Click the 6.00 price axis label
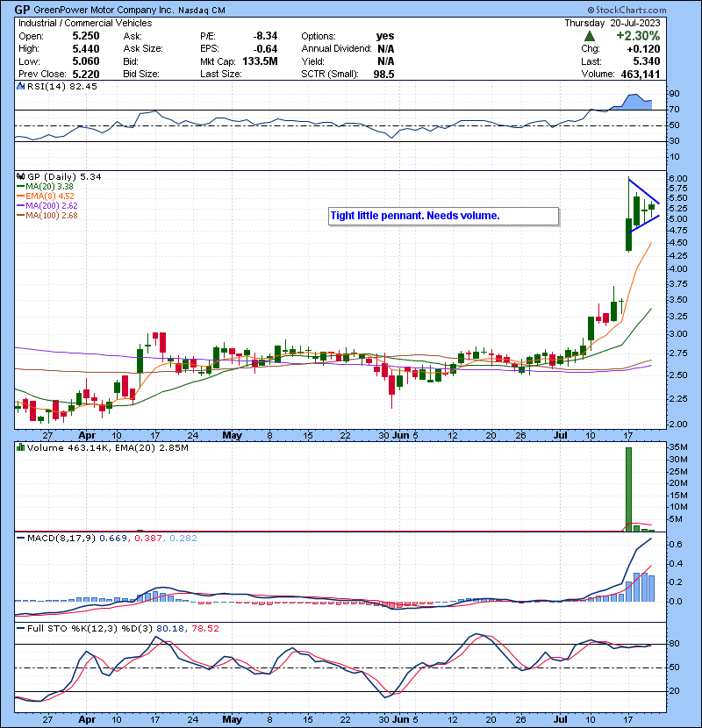Screen dimensions: 702x728 pos(678,178)
